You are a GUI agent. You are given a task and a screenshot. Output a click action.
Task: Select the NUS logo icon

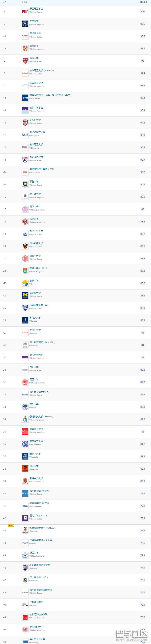point(25,135)
